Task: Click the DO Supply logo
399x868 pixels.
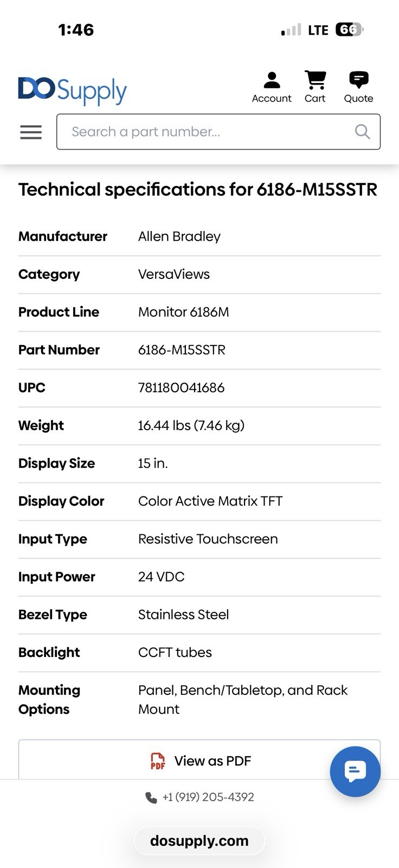Action: click(73, 91)
